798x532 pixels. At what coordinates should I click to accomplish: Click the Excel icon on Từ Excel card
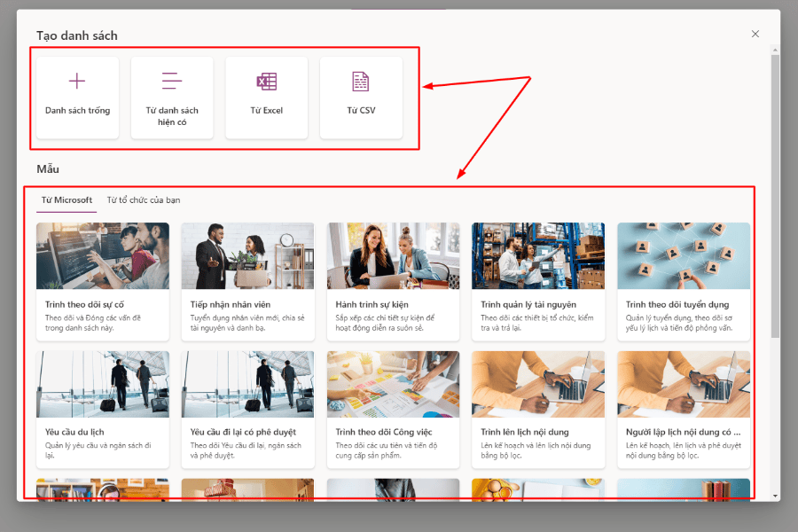tap(266, 82)
